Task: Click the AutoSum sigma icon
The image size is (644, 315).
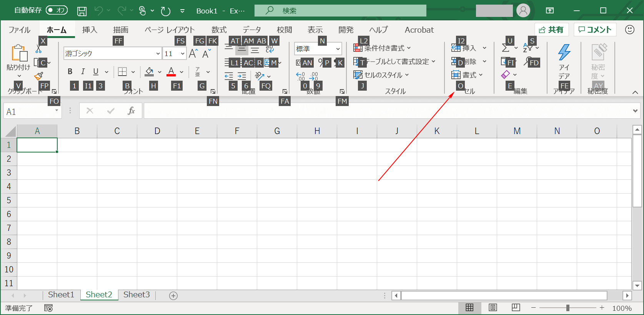Action: 506,48
